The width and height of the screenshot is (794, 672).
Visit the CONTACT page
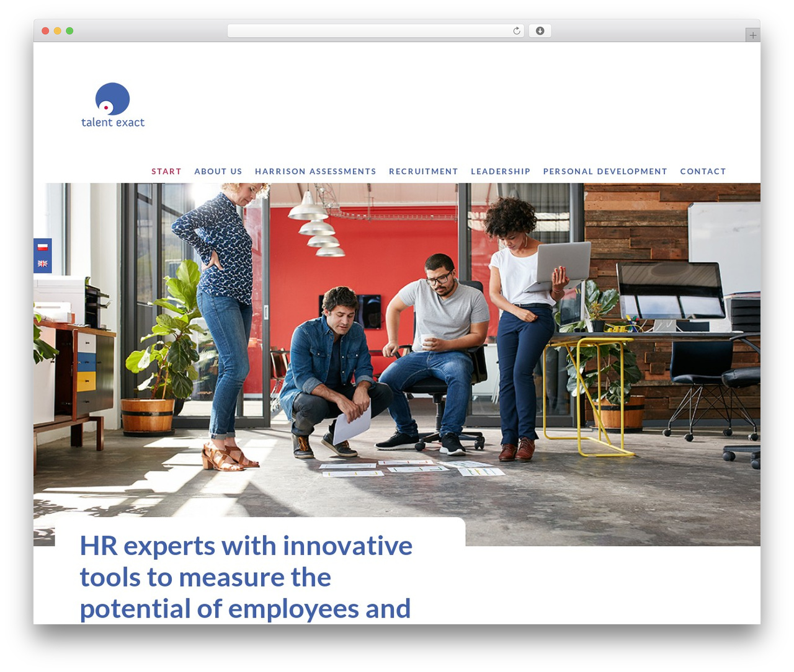[703, 172]
